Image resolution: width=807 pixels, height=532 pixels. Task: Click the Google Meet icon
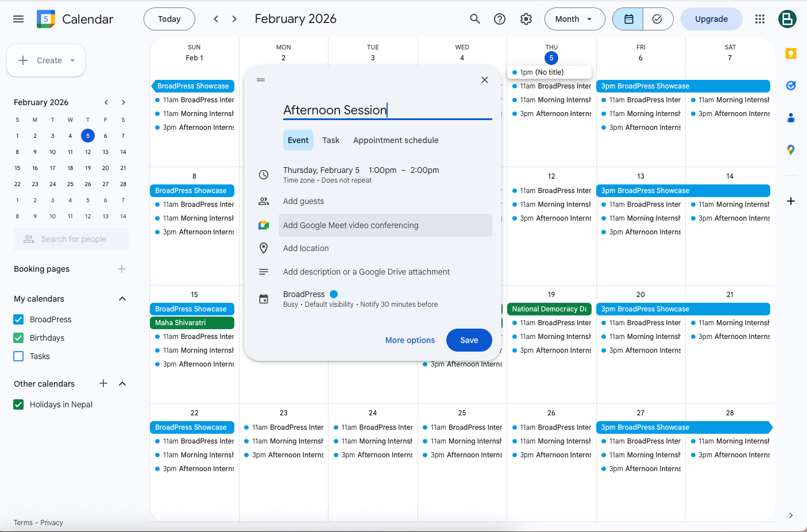(264, 225)
